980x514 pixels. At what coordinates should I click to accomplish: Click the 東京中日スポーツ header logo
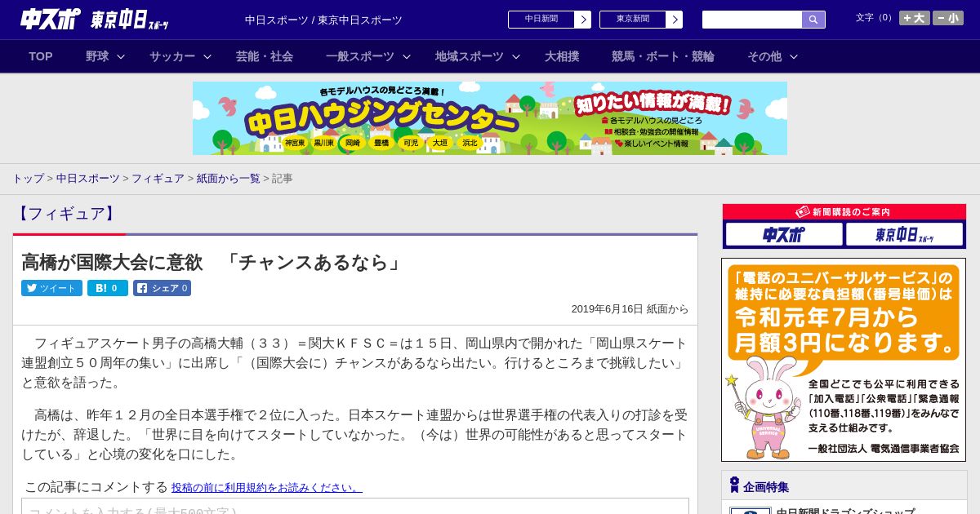tap(130, 20)
